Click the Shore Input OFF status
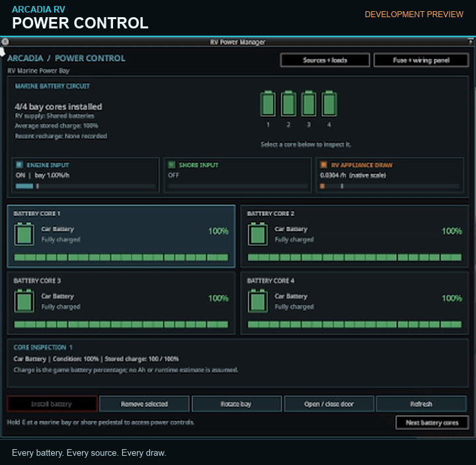This screenshot has height=465, width=476. (x=174, y=175)
